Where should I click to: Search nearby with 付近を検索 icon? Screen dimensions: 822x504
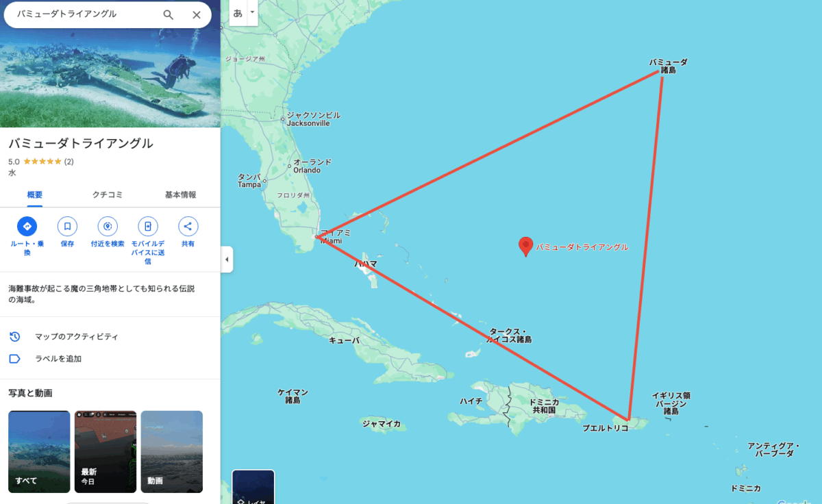point(108,226)
